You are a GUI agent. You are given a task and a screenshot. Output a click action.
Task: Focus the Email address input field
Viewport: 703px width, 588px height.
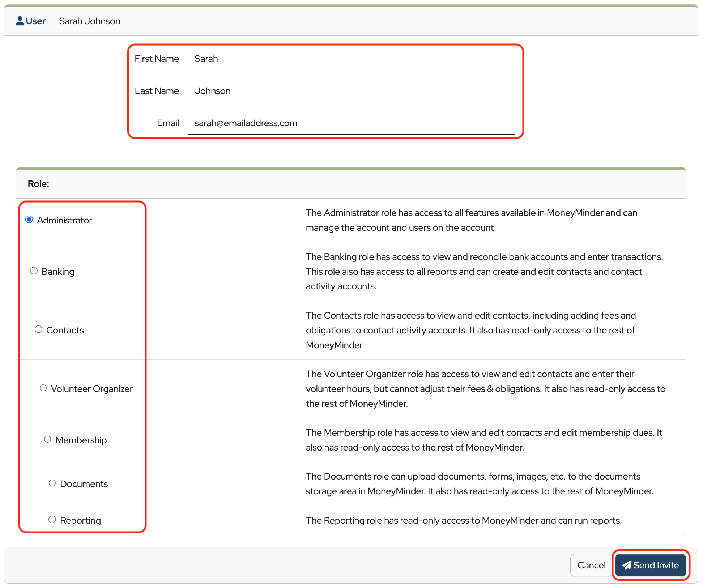click(351, 123)
